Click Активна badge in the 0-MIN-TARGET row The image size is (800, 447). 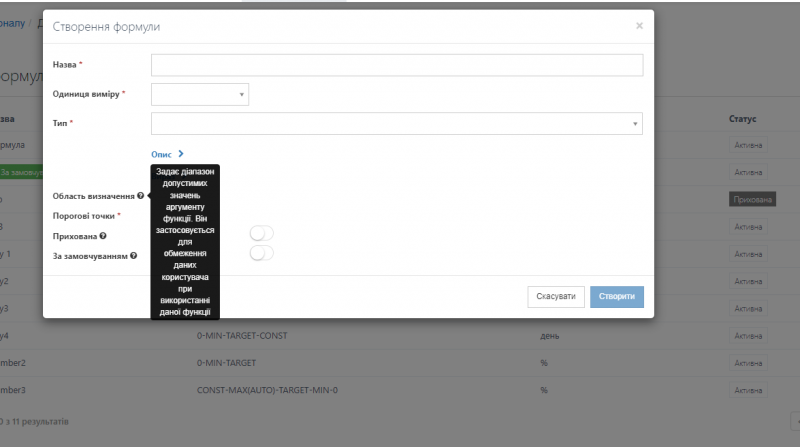point(748,363)
